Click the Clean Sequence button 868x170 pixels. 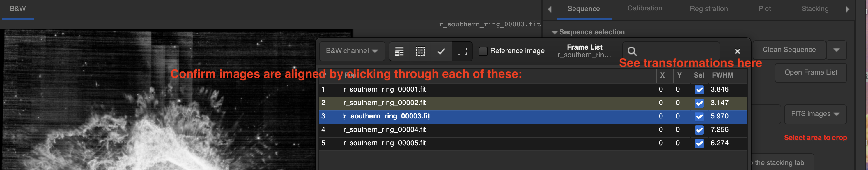coord(789,50)
